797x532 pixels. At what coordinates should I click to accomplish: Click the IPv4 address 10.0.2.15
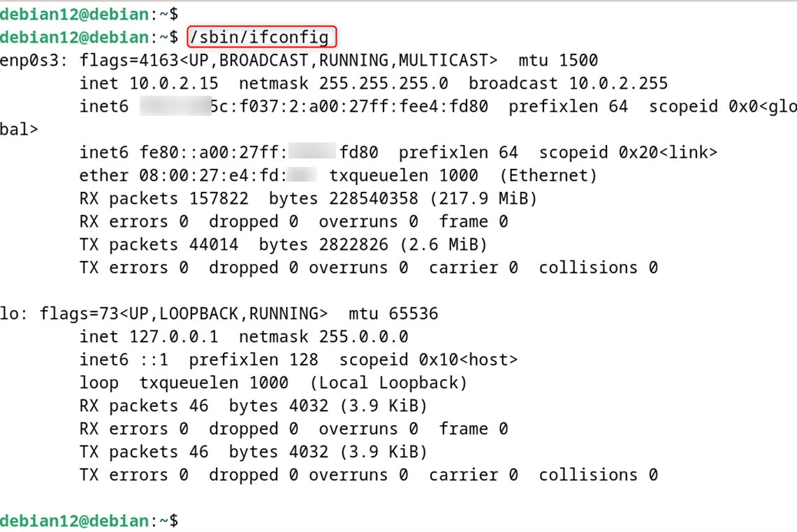[x=173, y=83]
